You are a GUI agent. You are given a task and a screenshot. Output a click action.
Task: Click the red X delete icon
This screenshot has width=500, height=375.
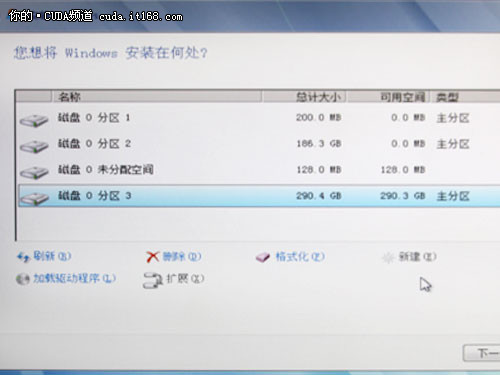click(153, 257)
